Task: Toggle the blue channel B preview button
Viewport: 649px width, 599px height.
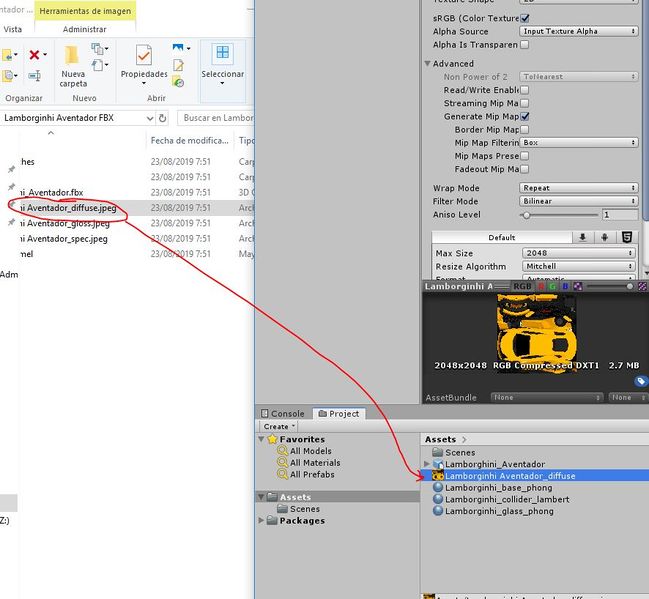Action: tap(565, 286)
